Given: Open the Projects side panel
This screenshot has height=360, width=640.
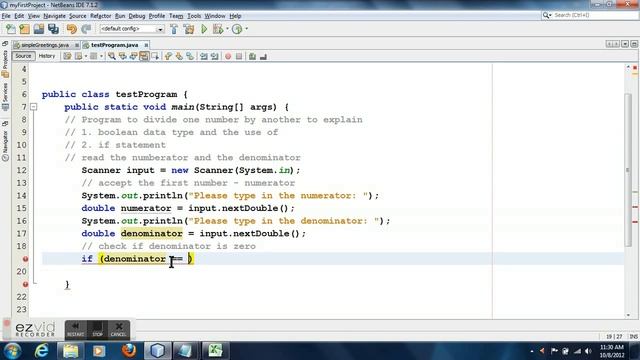Looking at the screenshot, I should 5,64.
